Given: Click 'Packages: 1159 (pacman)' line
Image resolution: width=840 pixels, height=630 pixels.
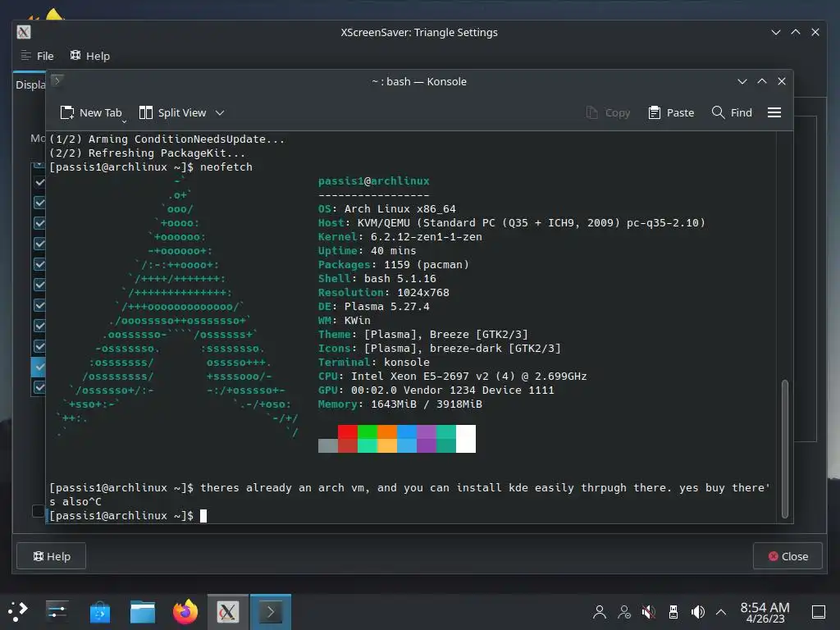Looking at the screenshot, I should [393, 265].
